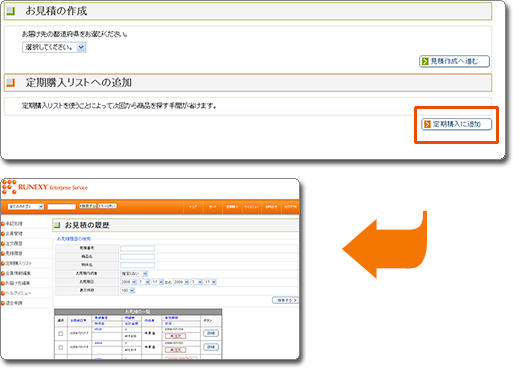Open the start day dropdown
532x380 pixels.
158,282
